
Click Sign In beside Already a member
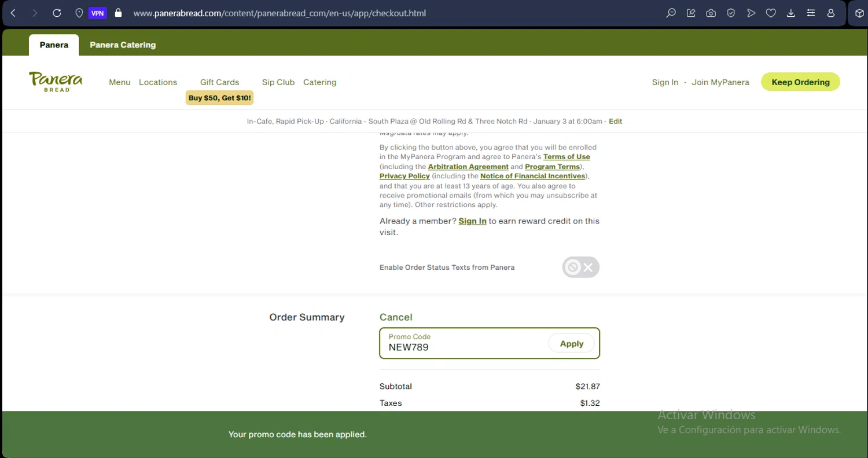472,221
